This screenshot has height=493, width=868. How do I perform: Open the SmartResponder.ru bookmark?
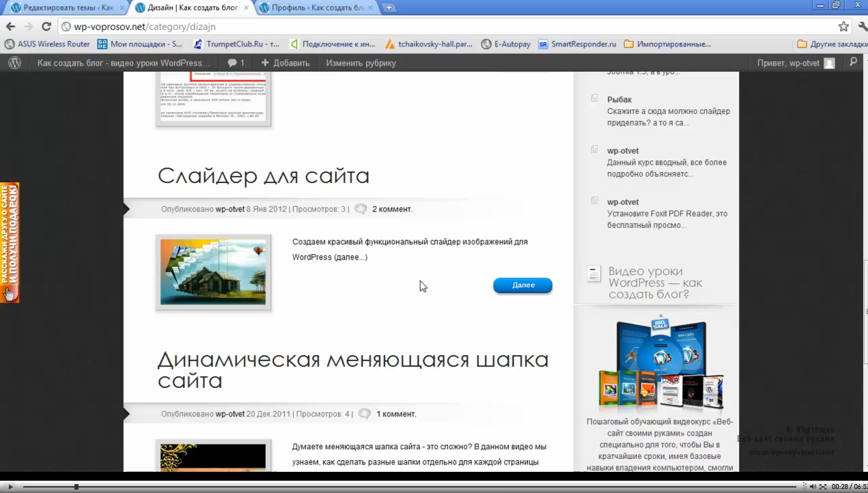coord(577,44)
